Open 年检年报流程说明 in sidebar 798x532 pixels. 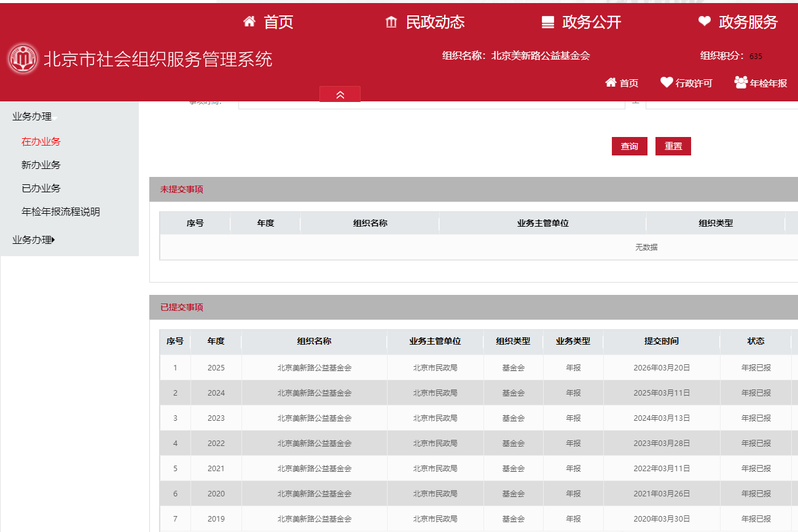tap(61, 211)
